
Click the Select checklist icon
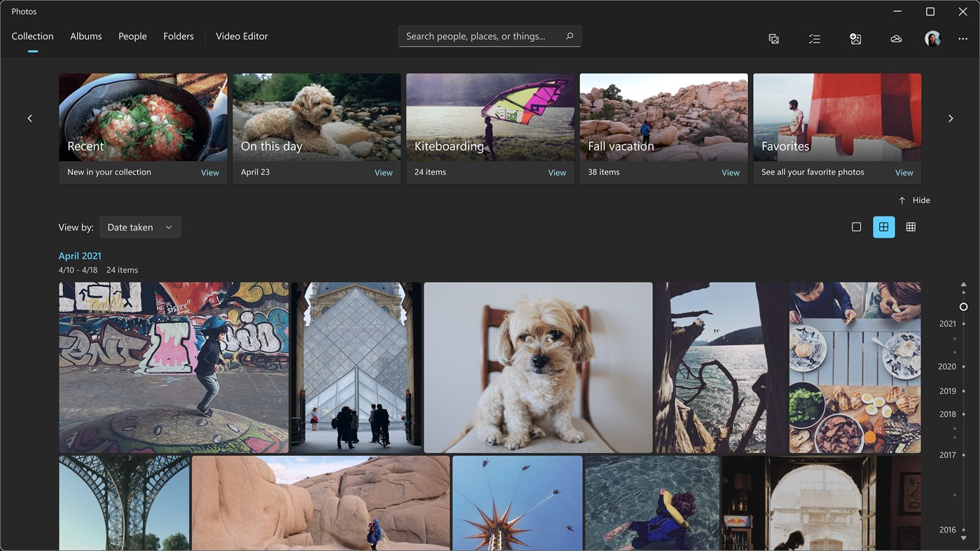[x=814, y=39]
